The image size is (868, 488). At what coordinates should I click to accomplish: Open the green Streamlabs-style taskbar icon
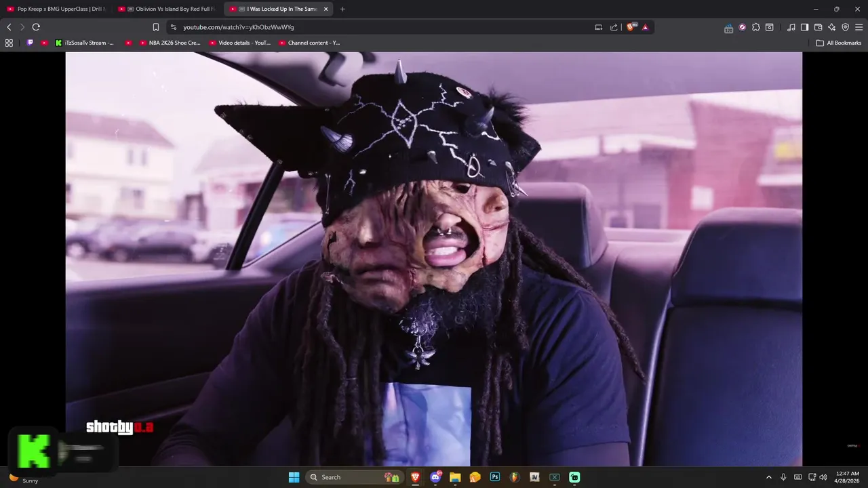pyautogui.click(x=574, y=477)
